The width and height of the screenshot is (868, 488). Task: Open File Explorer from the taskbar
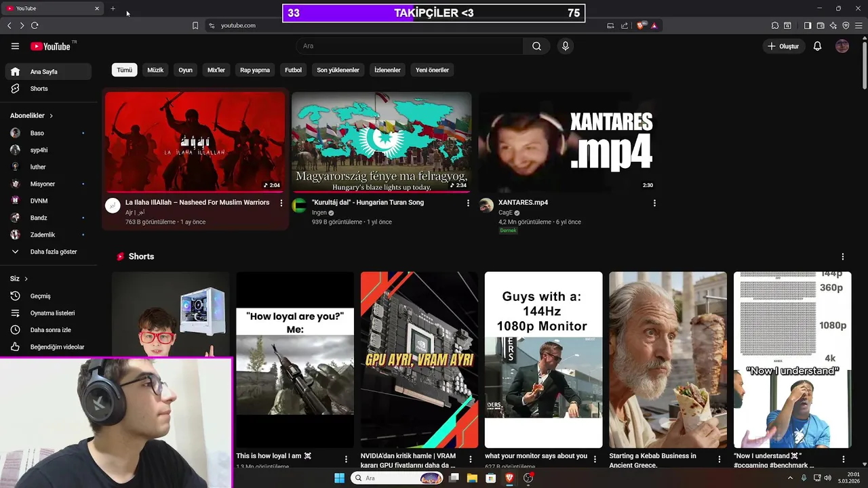point(472,479)
